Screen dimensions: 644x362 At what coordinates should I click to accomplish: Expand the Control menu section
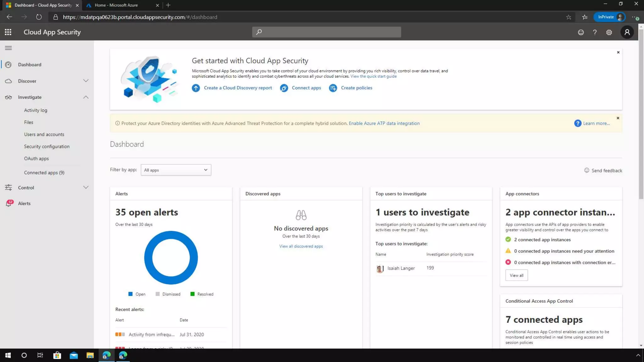(86, 187)
